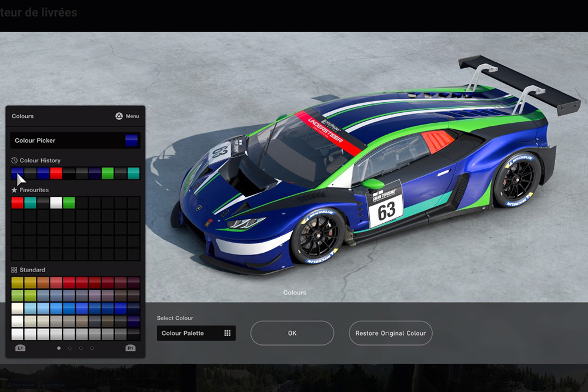Image resolution: width=588 pixels, height=392 pixels.
Task: Select pale sky-blue swatch beside the cream swatch
Action: click(x=30, y=309)
